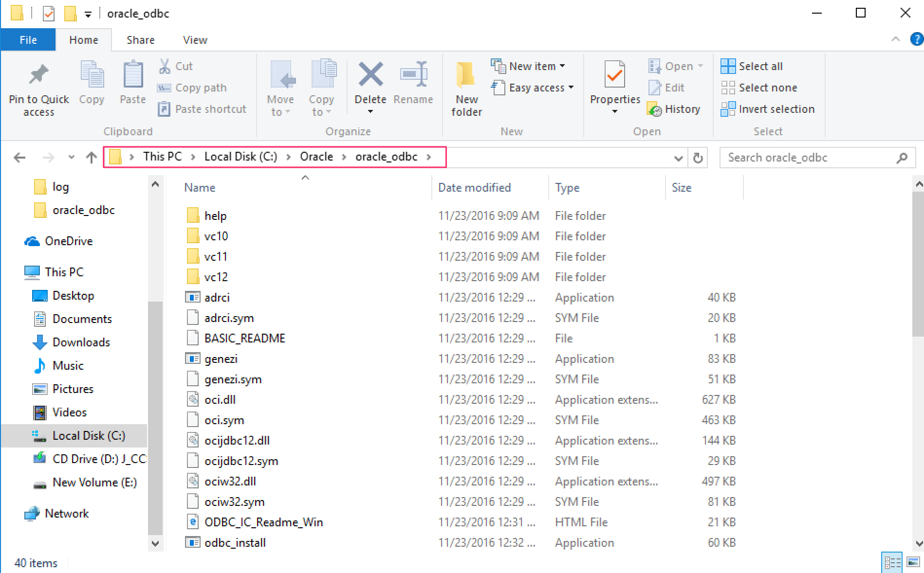Screen dimensions: 924x573
Task: Click Select all
Action: coord(752,66)
